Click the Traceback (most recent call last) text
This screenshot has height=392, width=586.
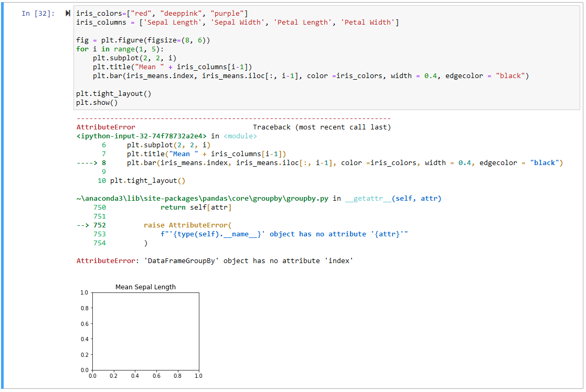(322, 127)
